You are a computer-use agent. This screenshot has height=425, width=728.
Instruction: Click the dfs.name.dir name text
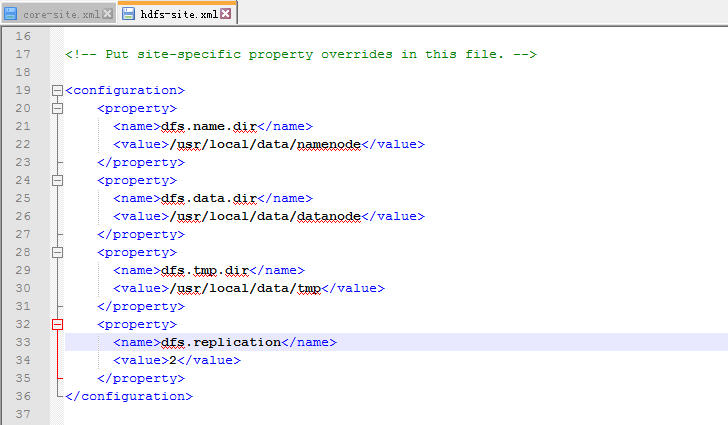point(209,126)
